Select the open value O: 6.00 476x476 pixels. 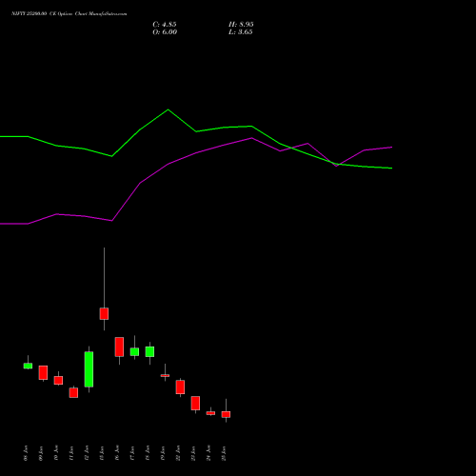point(165,32)
